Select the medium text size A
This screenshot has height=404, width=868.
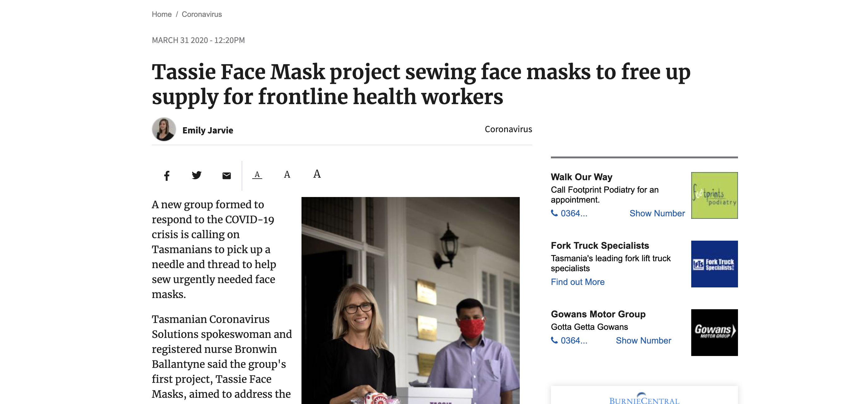click(x=287, y=175)
